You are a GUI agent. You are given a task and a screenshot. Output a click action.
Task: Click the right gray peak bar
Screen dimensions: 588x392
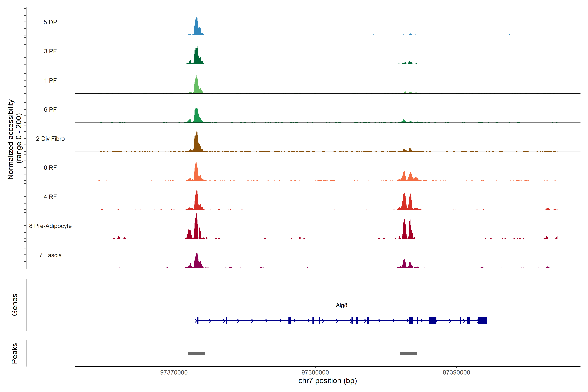[x=408, y=353]
